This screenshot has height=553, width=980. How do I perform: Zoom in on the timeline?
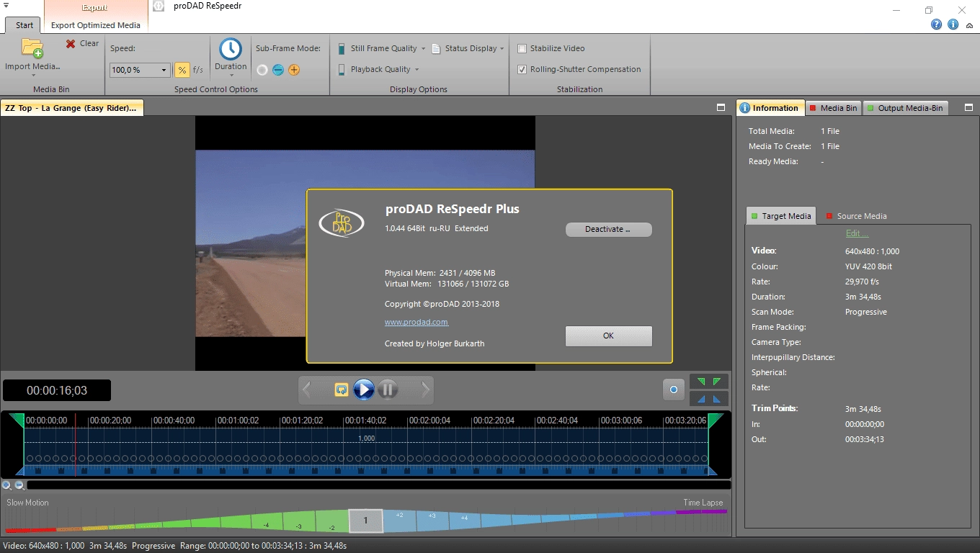pos(7,485)
